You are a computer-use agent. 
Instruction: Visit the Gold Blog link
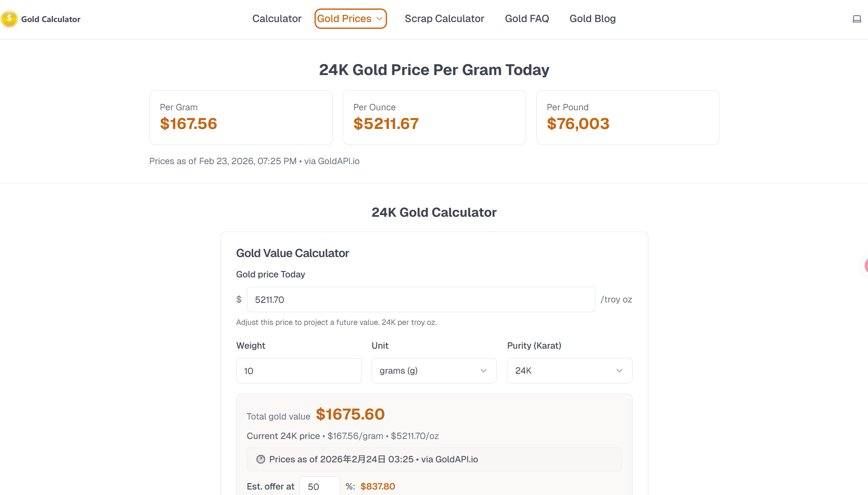pyautogui.click(x=592, y=19)
